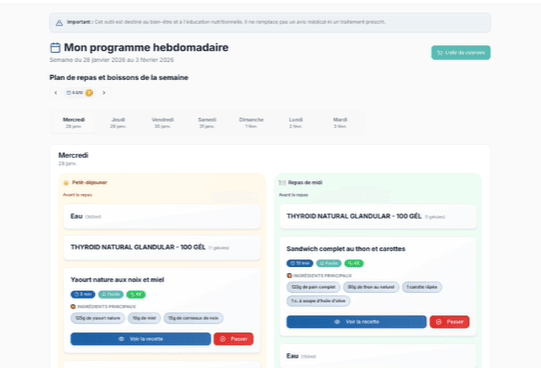Go to the next week with right chevron
This screenshot has height=368, width=541.
coord(104,92)
